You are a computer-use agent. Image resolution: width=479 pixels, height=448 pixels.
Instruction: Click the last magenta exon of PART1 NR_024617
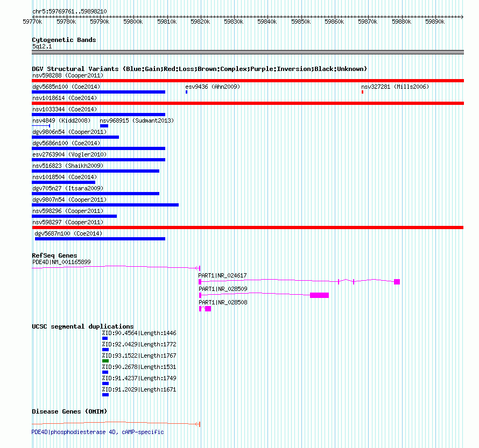[397, 282]
